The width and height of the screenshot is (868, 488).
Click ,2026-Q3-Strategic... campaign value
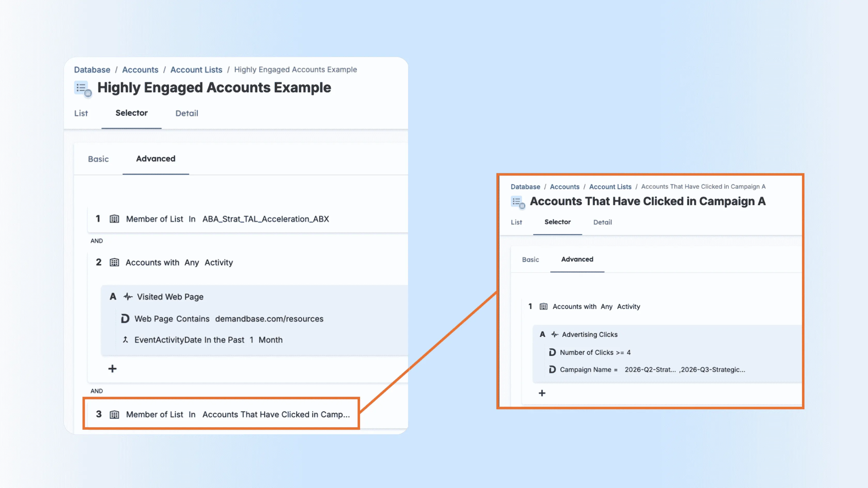point(712,370)
